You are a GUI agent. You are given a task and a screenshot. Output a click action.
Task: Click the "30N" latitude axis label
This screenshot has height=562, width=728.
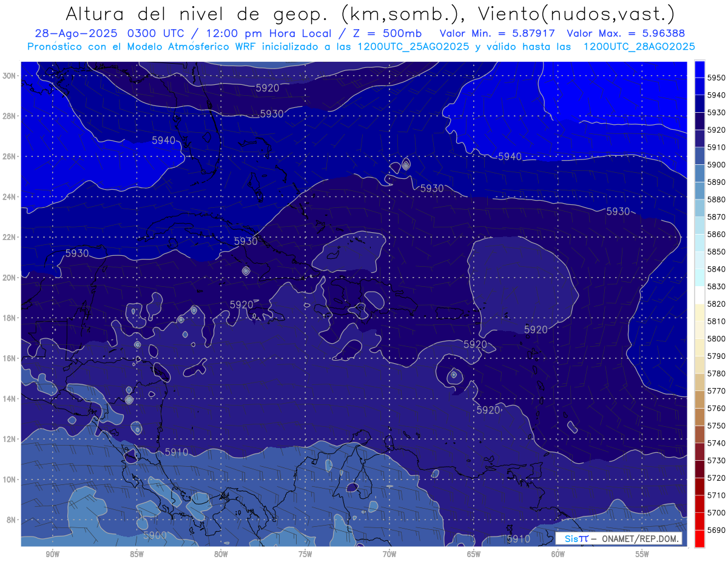click(9, 75)
